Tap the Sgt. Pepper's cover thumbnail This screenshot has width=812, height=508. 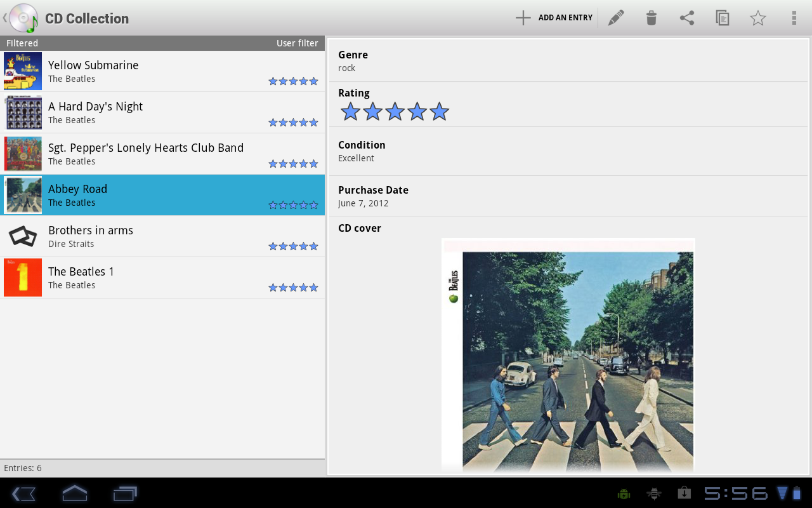coord(23,154)
